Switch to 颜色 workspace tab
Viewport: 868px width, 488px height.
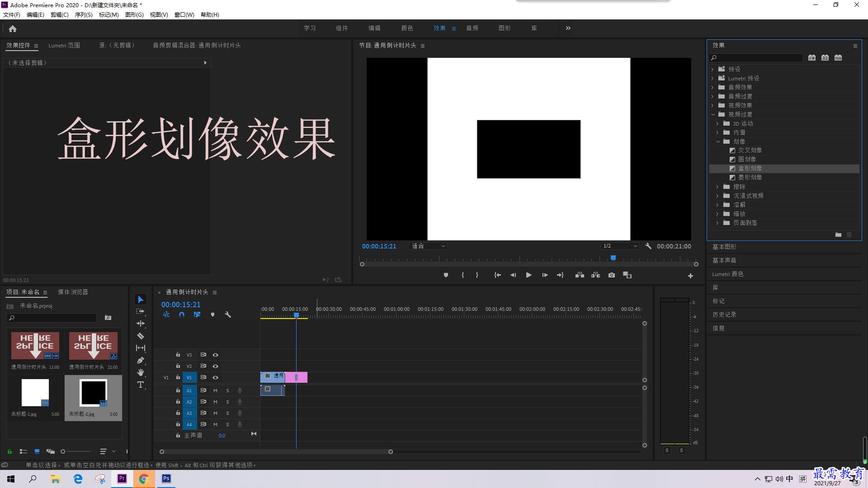(x=407, y=28)
